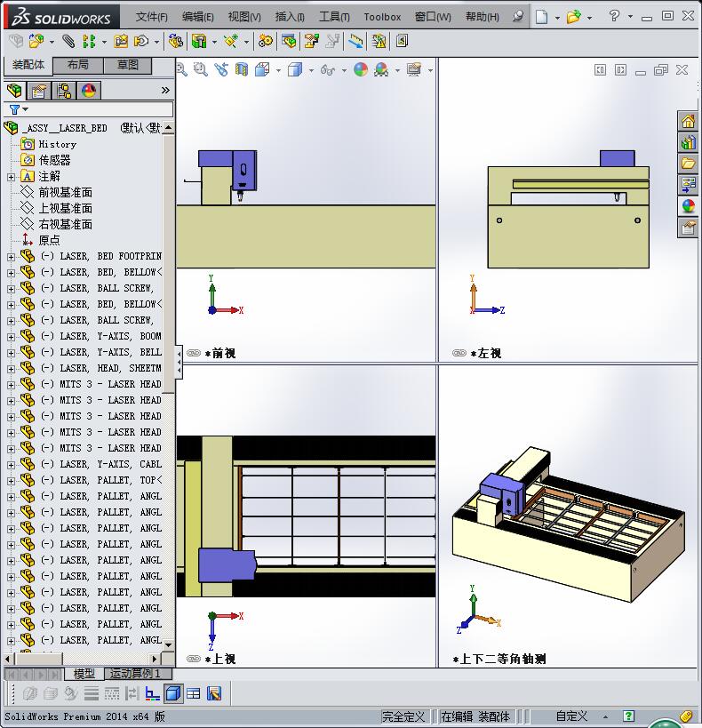Open the 文件(F) menu
Image resolution: width=702 pixels, height=728 pixels.
click(151, 17)
